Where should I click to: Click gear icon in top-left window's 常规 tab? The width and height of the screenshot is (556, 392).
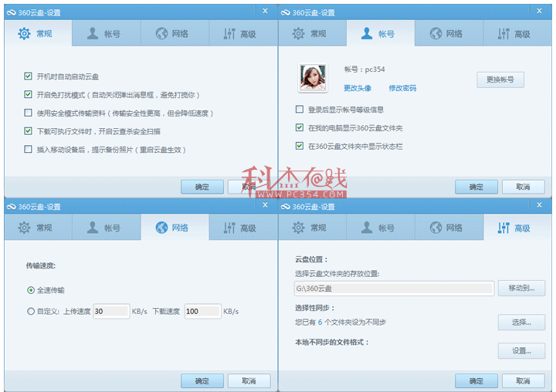click(24, 34)
